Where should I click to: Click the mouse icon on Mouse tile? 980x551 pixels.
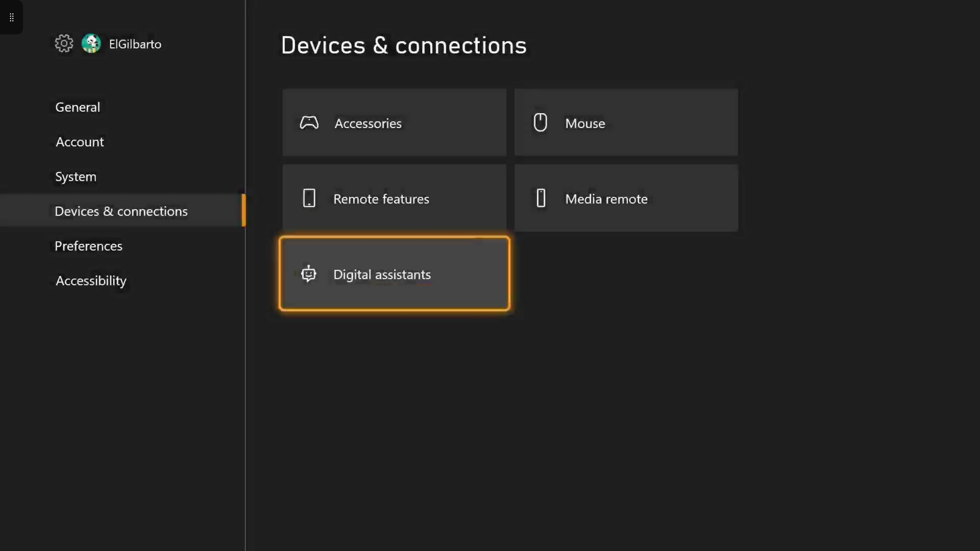[x=541, y=122]
